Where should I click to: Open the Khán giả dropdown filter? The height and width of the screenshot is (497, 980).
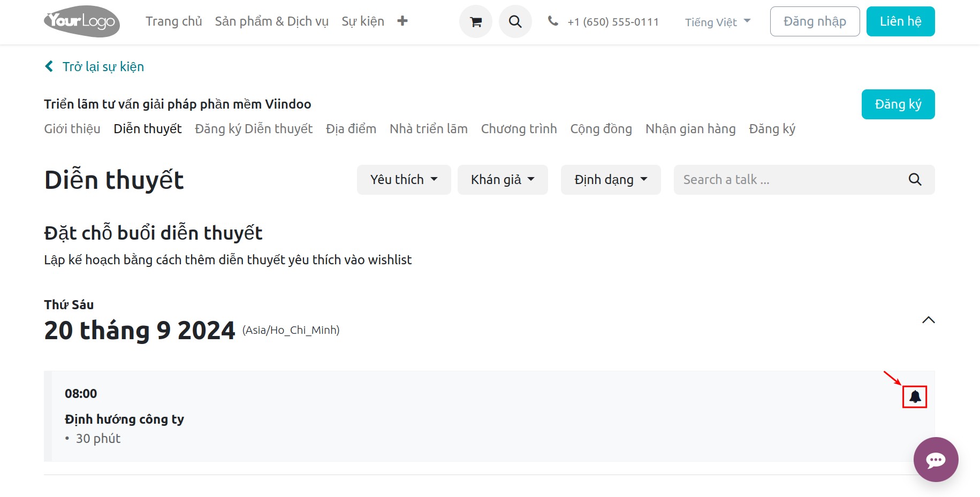pos(503,180)
